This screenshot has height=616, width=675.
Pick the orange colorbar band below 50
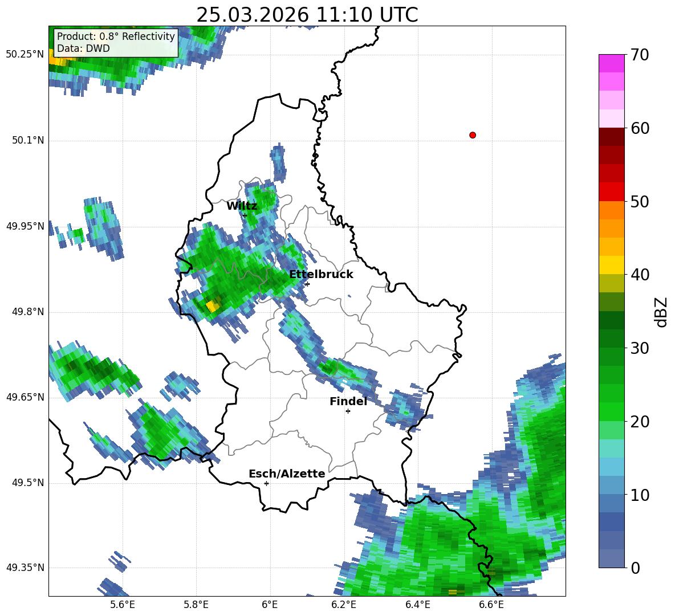611,210
